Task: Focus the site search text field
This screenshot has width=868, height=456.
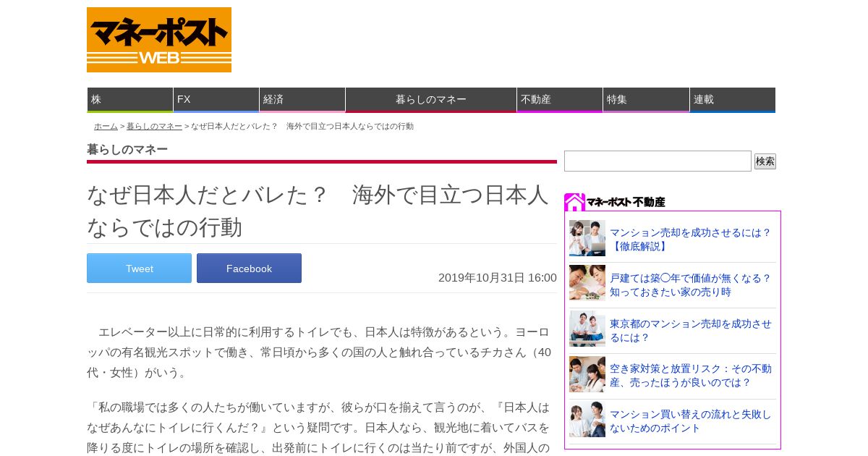Action: [658, 161]
